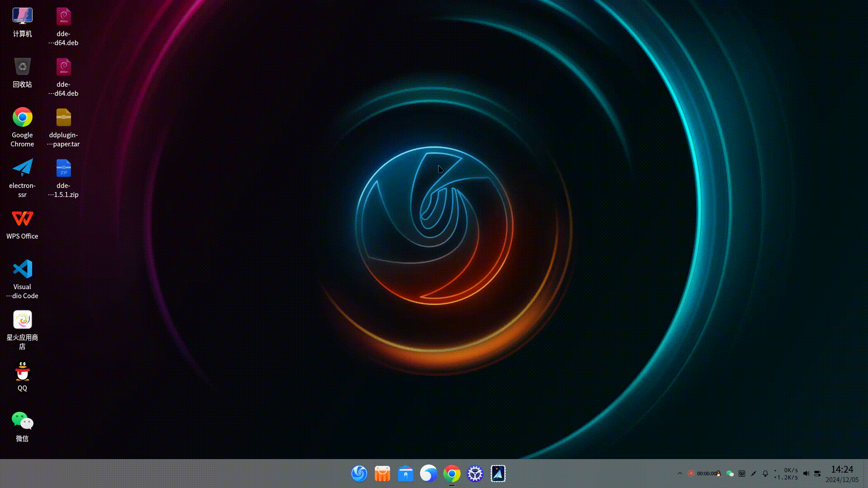The width and height of the screenshot is (868, 488).
Task: Select the top dde-…d64.deb file
Action: click(64, 27)
